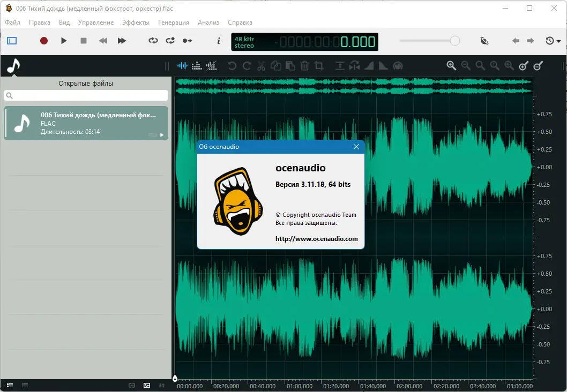Click the overview waveform navigation strip

(354, 86)
